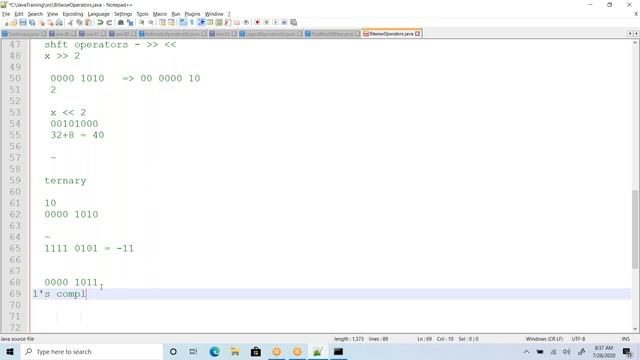Viewport: 640px width, 360px height.
Task: Click 'shft operators' text on line 47
Action: click(x=86, y=44)
